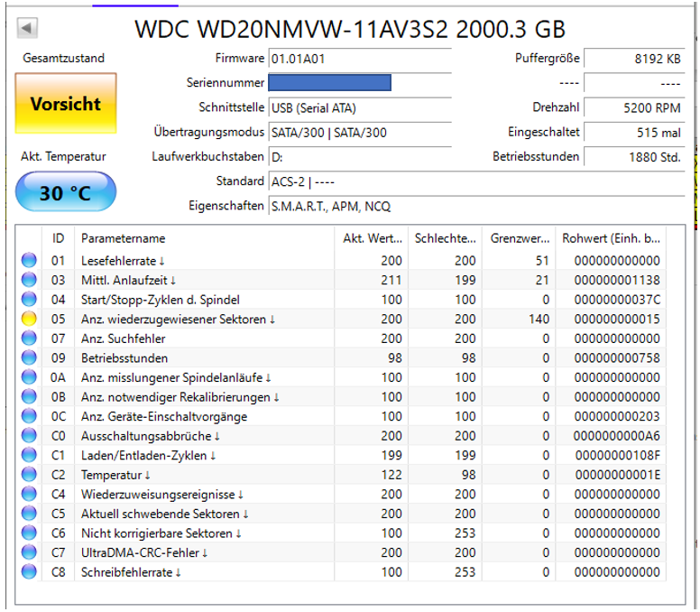The height and width of the screenshot is (612, 700).
Task: Go to previous disk with back arrow
Action: coord(27,28)
